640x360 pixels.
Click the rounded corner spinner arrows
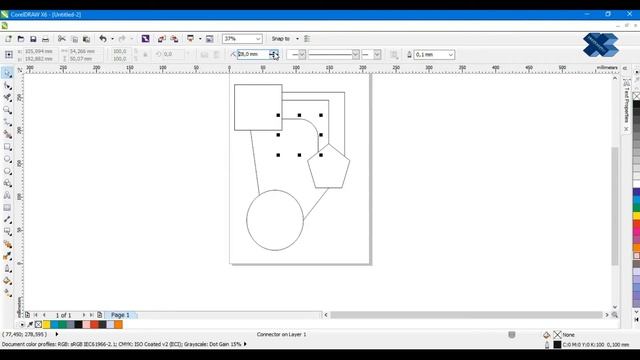274,54
